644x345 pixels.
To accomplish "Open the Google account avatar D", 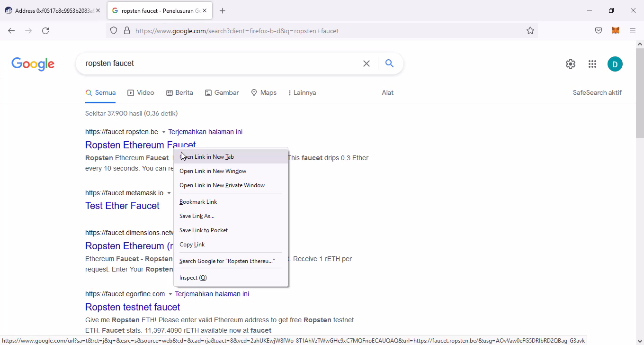I will coord(615,64).
